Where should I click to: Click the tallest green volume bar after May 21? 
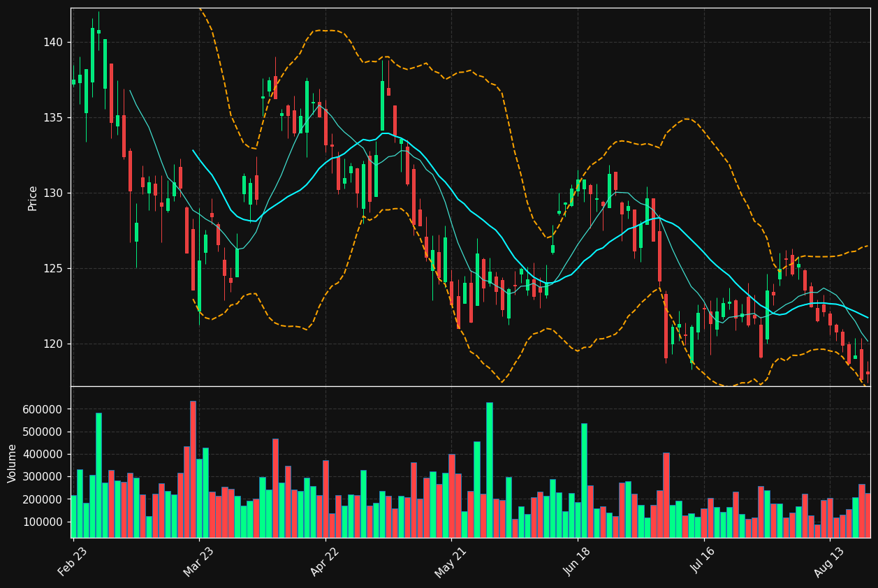click(489, 470)
